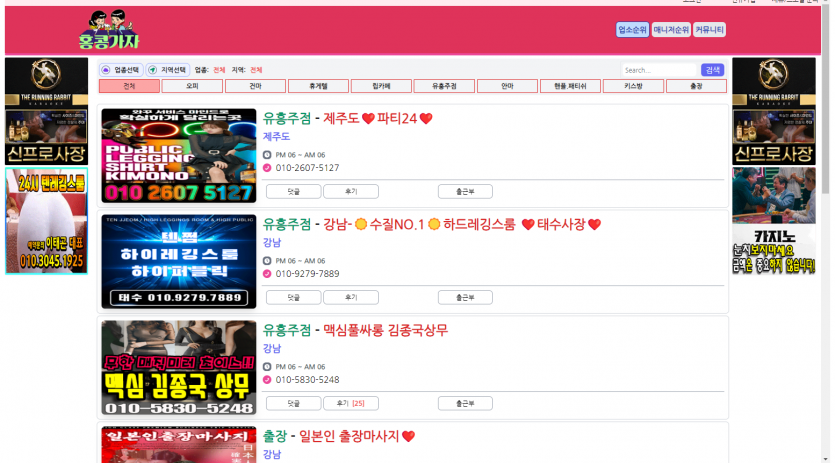Open the 24시 텐레깅스룸 이태곤 대표 banner
Viewport: 835px width, 463px height.
(x=46, y=221)
